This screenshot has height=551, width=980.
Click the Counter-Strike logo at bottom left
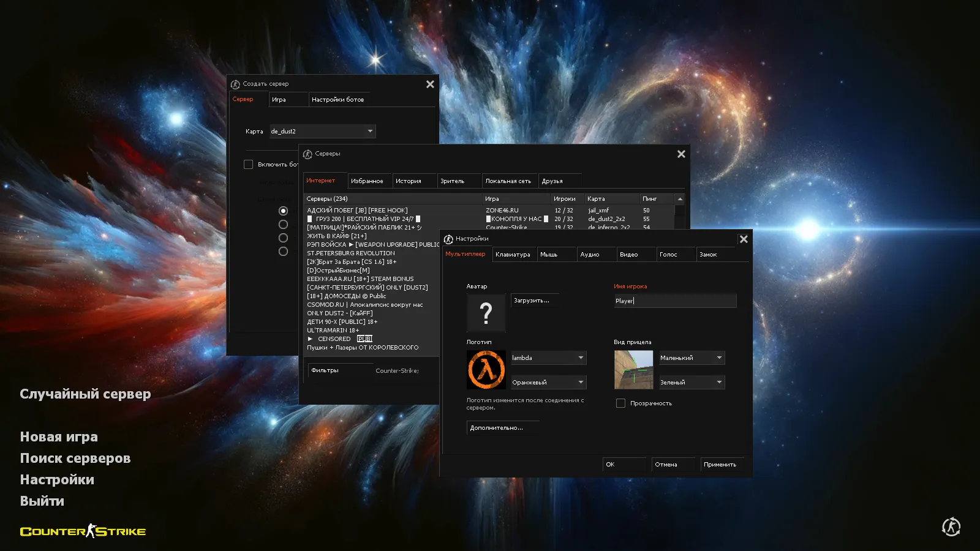(83, 531)
